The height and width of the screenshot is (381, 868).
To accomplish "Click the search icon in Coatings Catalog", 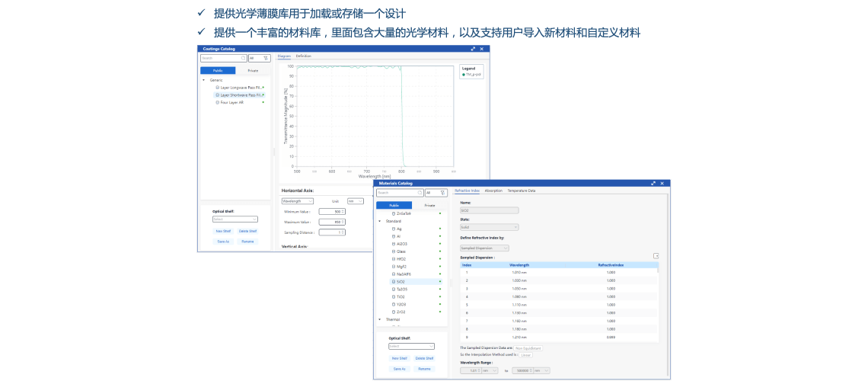I will point(244,58).
